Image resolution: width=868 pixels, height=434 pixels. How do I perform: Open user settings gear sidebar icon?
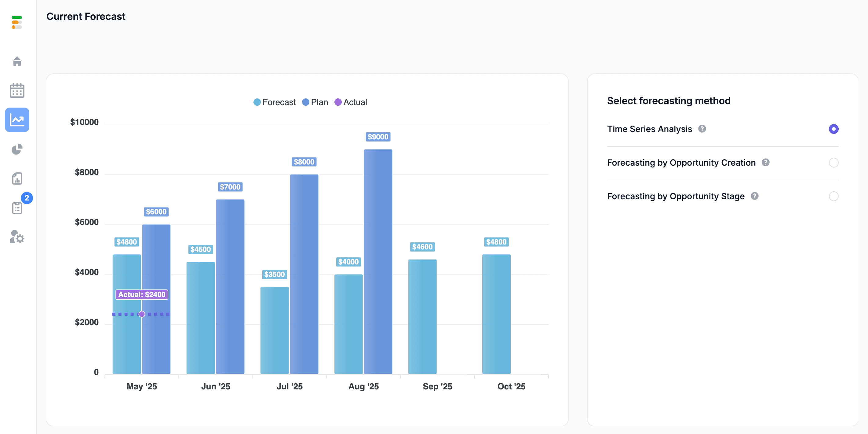17,237
